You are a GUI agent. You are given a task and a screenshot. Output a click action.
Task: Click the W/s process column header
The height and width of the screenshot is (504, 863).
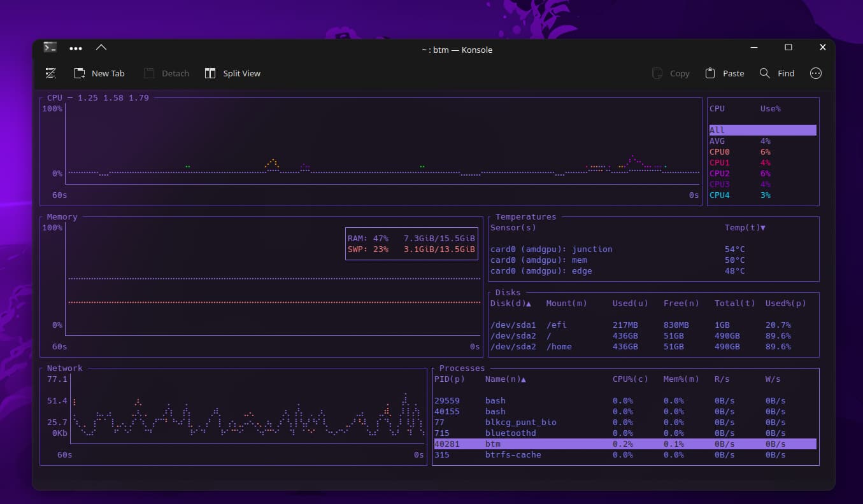click(x=773, y=379)
